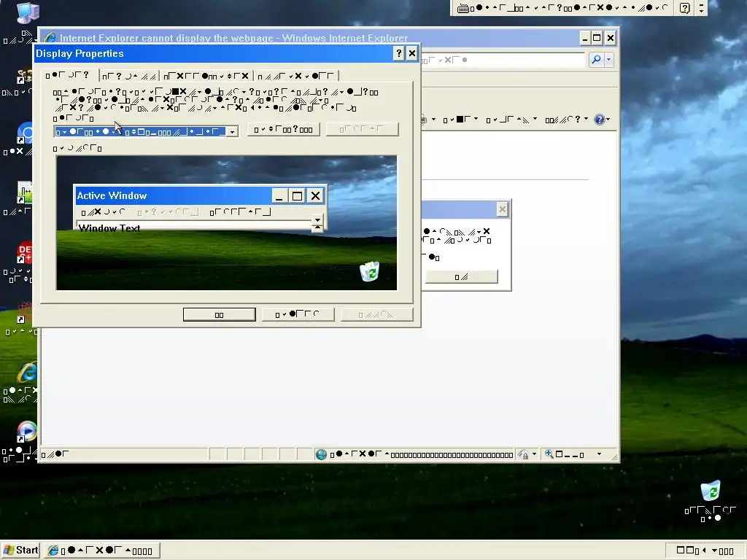
Task: Select the My Computer desktop icon
Action: pos(28,13)
